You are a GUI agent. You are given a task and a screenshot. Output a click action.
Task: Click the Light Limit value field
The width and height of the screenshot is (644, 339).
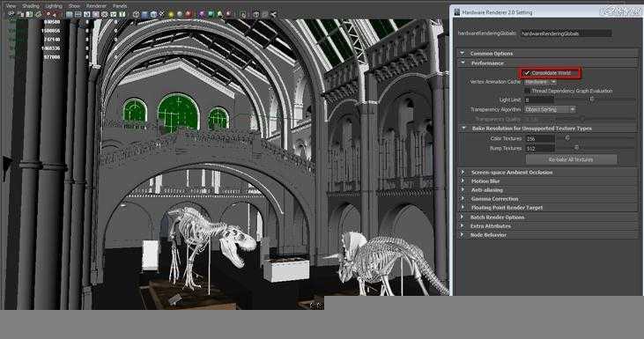539,99
